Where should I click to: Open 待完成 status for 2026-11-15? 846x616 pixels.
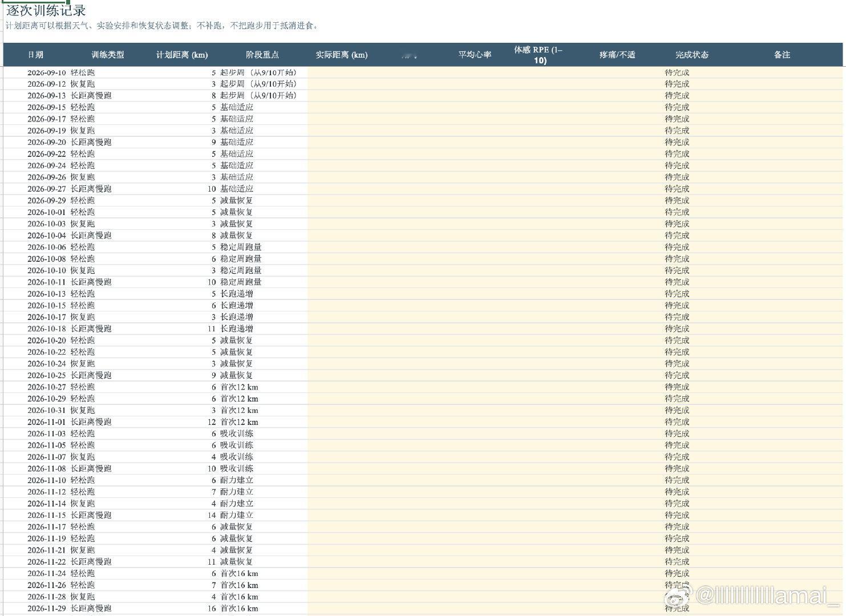tap(677, 515)
